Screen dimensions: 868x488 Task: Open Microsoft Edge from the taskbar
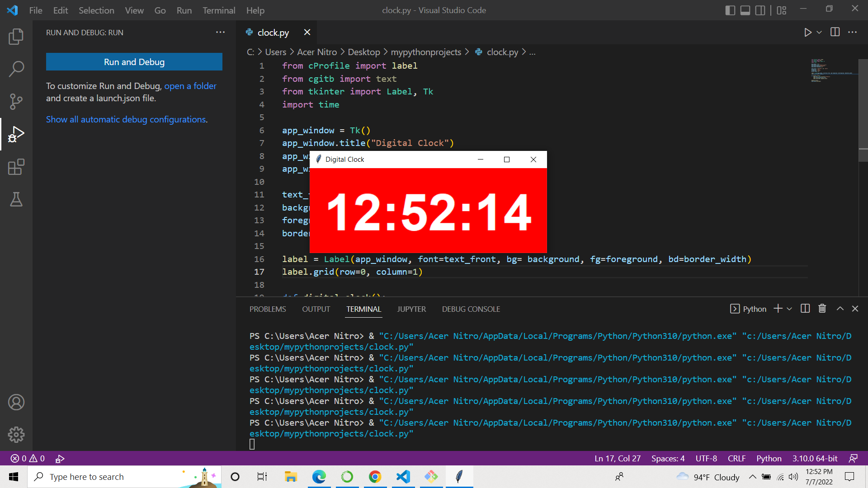click(319, 477)
